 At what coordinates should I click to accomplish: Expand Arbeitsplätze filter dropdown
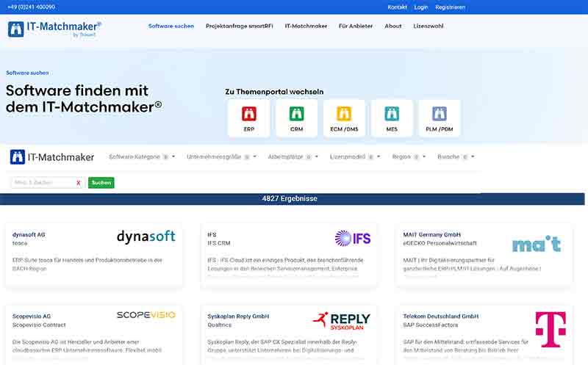[x=293, y=156]
